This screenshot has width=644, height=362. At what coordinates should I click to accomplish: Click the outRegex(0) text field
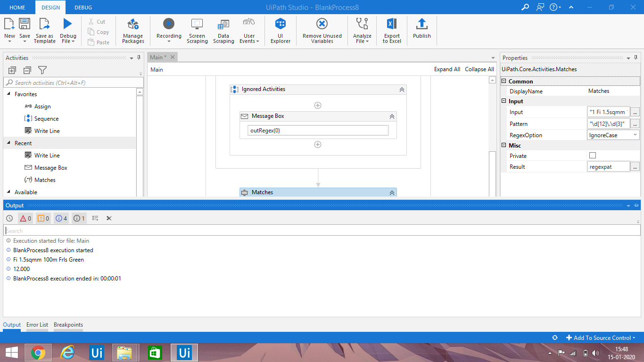tap(318, 131)
